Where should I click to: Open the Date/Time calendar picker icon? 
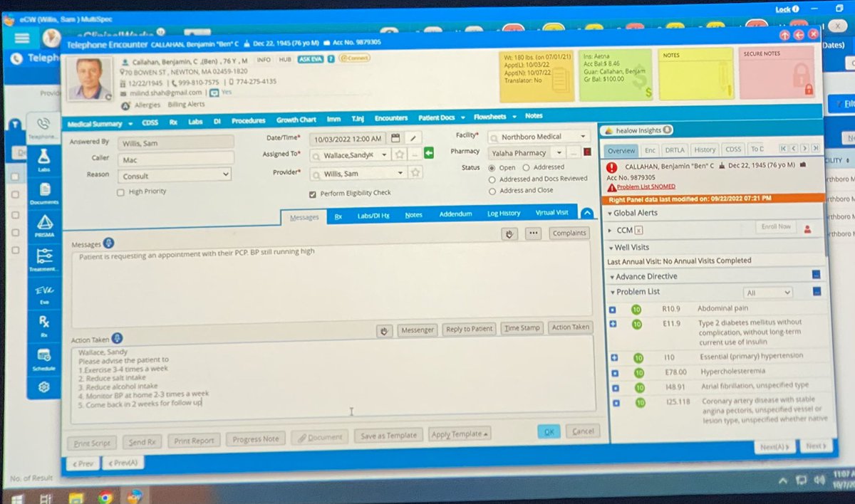click(x=395, y=137)
